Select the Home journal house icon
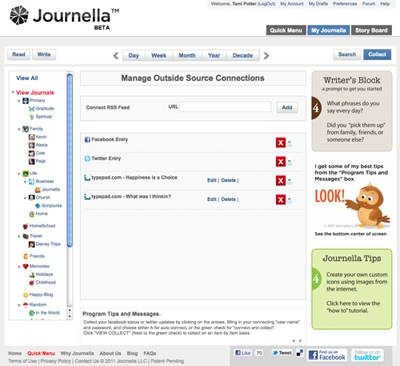Image resolution: width=400 pixels, height=366 pixels. click(32, 214)
